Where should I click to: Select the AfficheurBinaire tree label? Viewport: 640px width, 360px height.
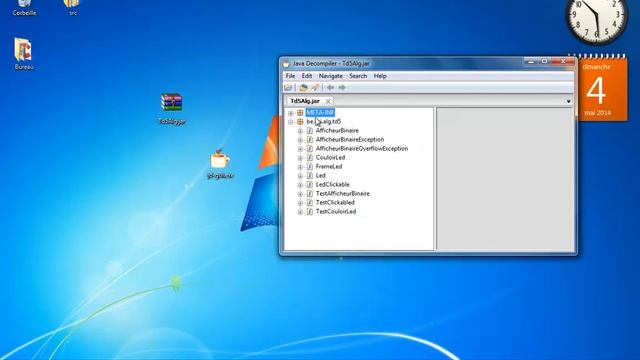[x=337, y=131]
